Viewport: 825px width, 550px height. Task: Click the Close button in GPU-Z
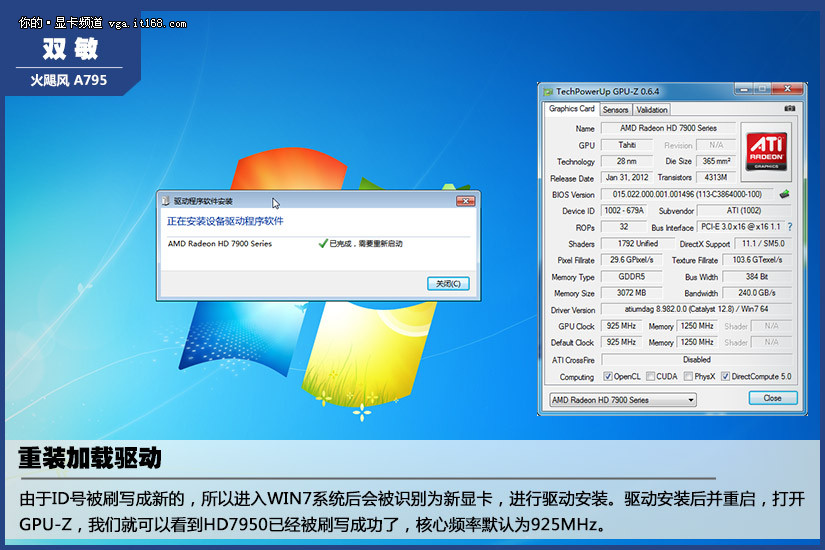772,398
